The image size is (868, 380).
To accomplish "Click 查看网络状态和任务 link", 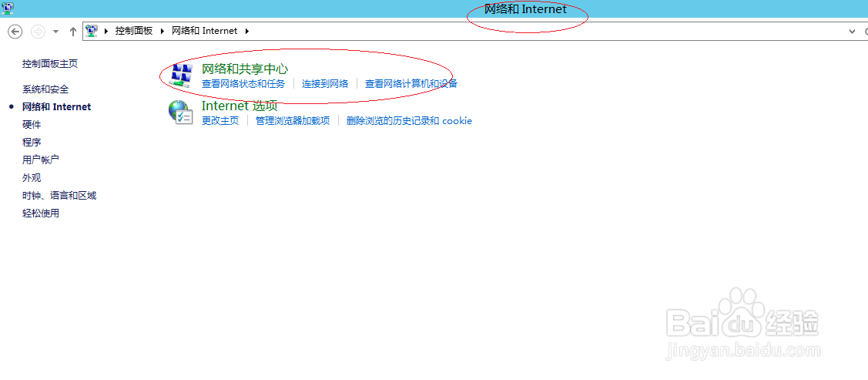I will tap(243, 84).
